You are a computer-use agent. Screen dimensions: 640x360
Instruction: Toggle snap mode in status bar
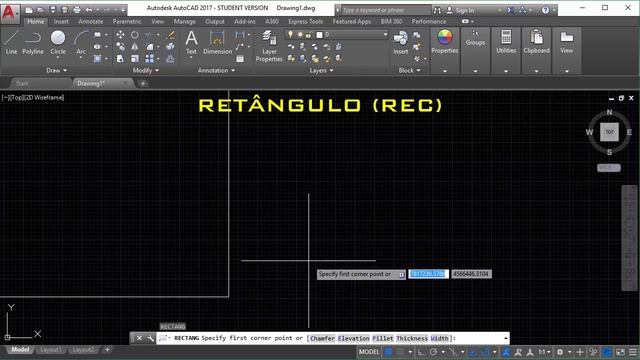coord(401,352)
